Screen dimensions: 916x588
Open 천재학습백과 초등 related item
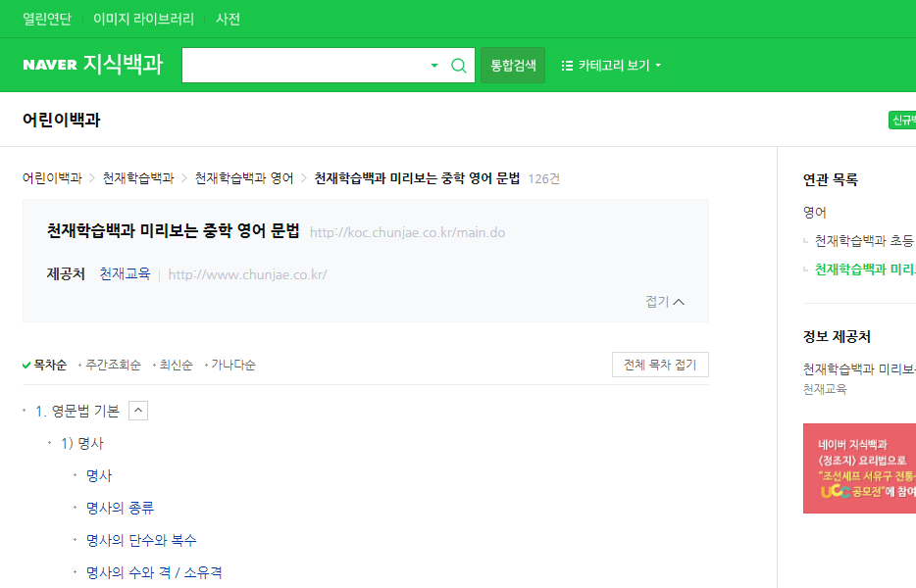point(865,240)
